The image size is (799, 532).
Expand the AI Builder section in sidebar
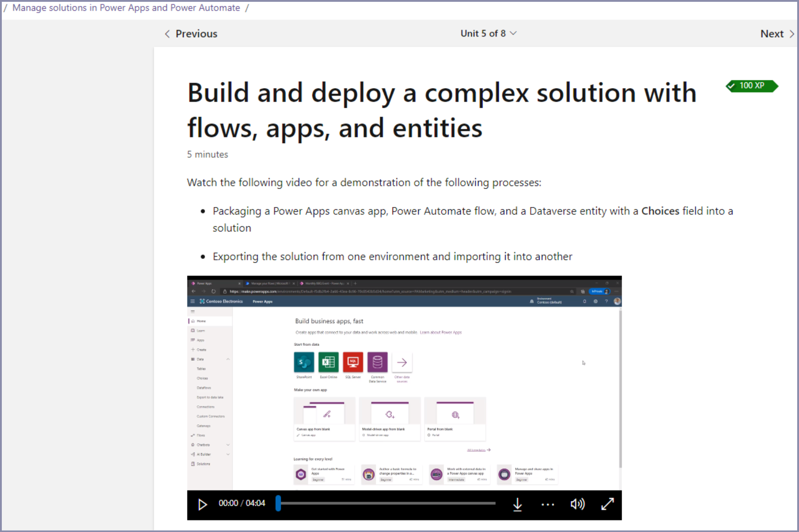click(228, 455)
